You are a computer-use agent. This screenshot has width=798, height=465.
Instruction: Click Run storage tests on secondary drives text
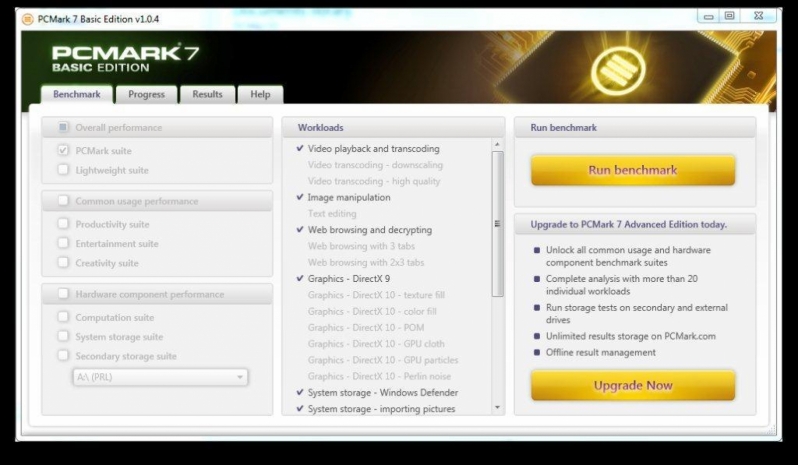[637, 314]
